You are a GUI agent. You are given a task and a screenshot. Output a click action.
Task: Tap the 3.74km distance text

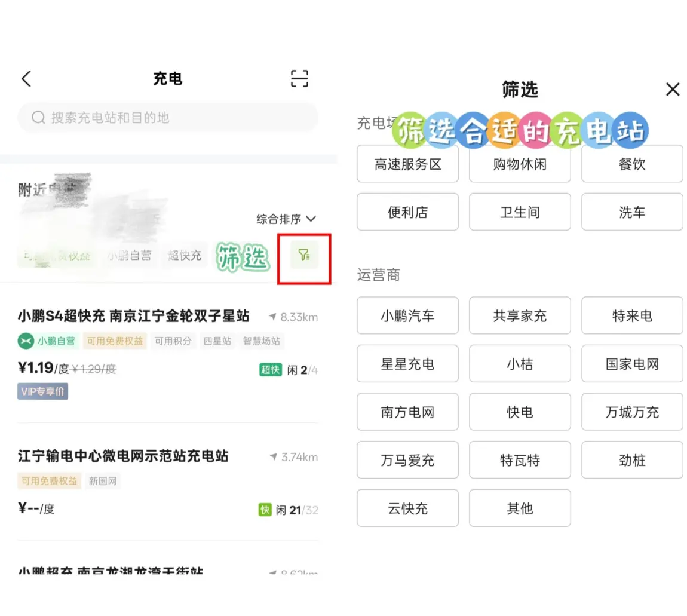pyautogui.click(x=300, y=457)
